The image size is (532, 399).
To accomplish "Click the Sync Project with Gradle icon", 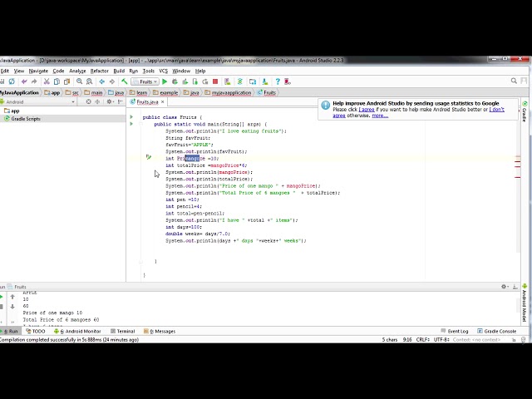I will [240, 81].
